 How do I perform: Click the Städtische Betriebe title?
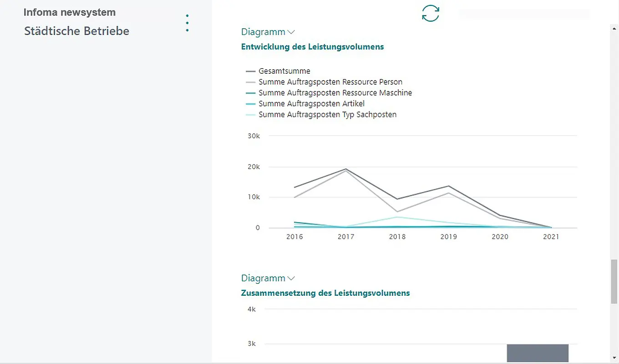point(76,31)
